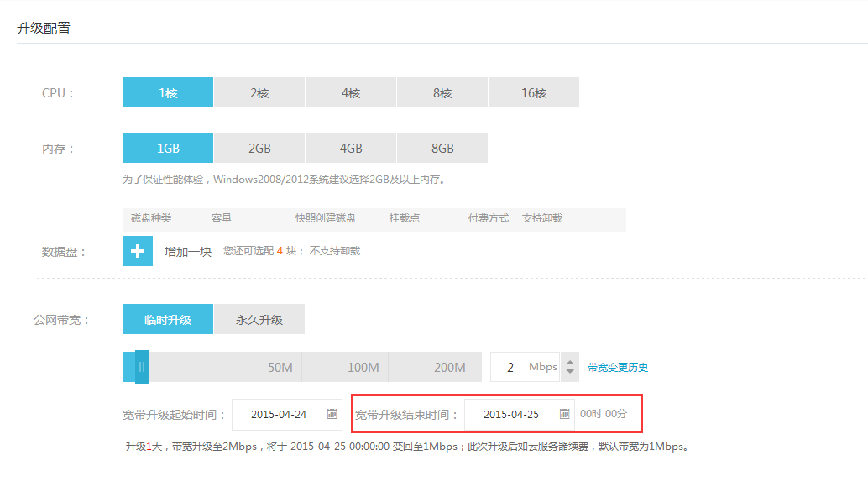The width and height of the screenshot is (868, 497).
Task: Click the bandwidth slider handle
Action: point(142,367)
